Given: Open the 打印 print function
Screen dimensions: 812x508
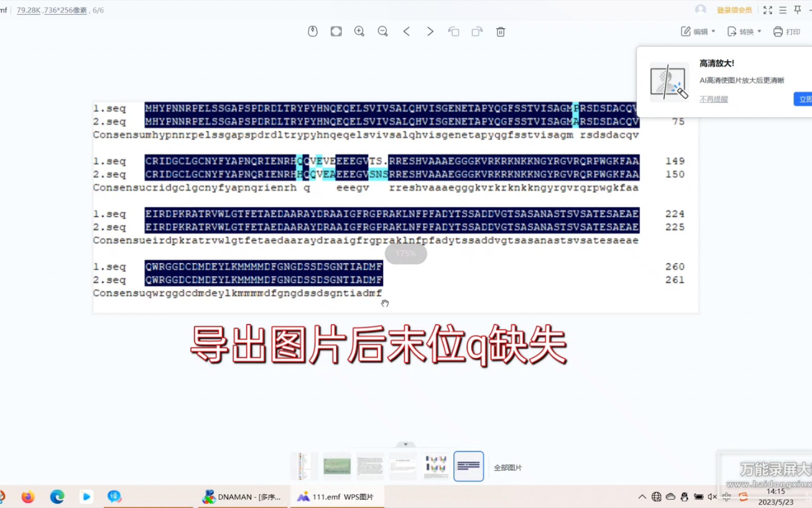Looking at the screenshot, I should 787,31.
